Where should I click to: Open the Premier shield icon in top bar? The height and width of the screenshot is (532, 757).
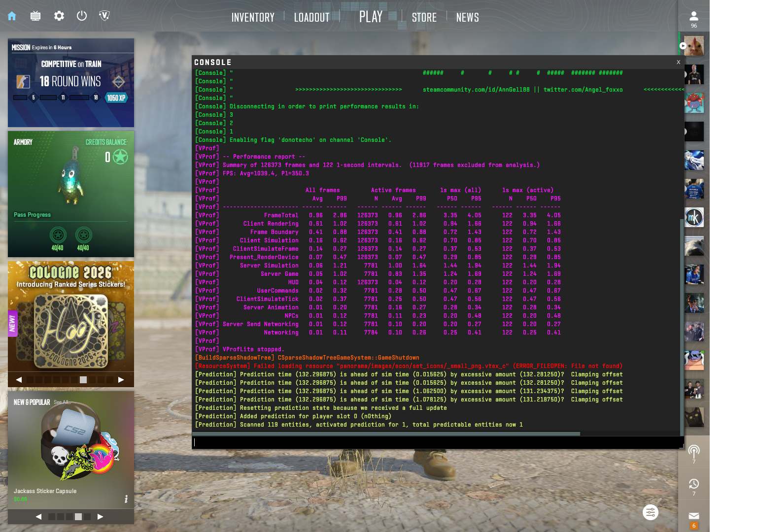[104, 16]
